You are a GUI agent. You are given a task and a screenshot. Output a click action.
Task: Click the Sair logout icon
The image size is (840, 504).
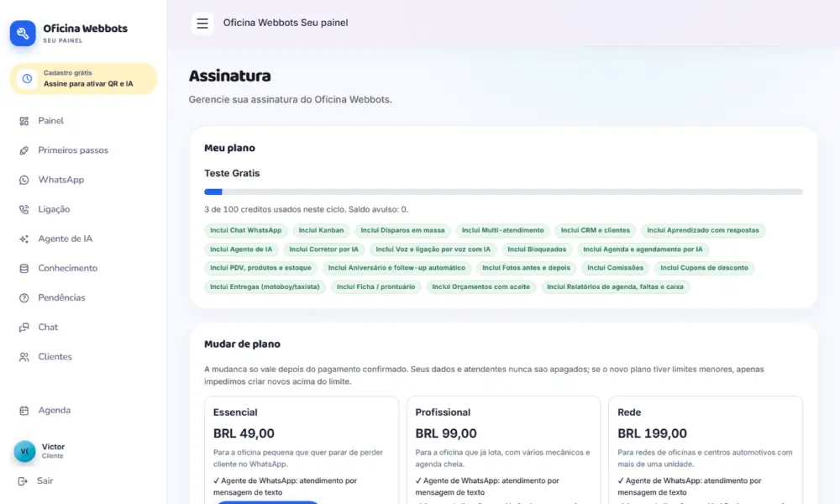(x=23, y=481)
